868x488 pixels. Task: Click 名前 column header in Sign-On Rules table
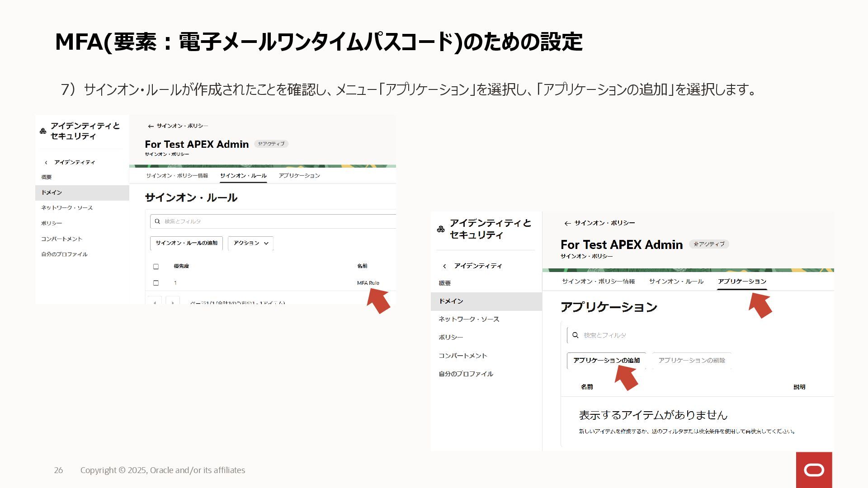point(362,266)
